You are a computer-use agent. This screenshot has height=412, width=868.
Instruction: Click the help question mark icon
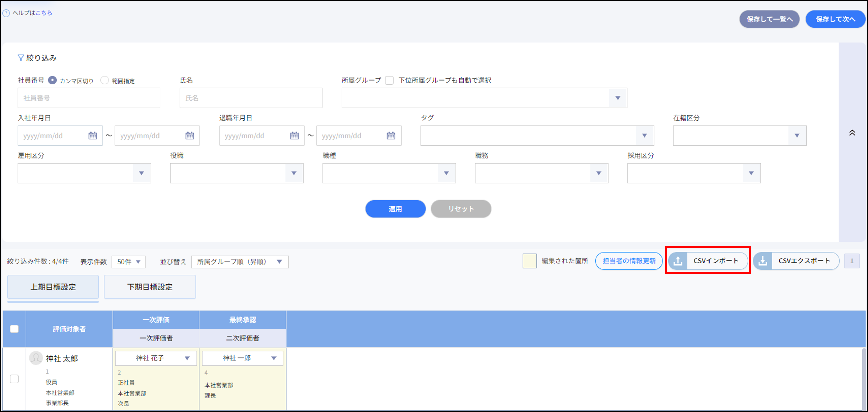click(6, 13)
